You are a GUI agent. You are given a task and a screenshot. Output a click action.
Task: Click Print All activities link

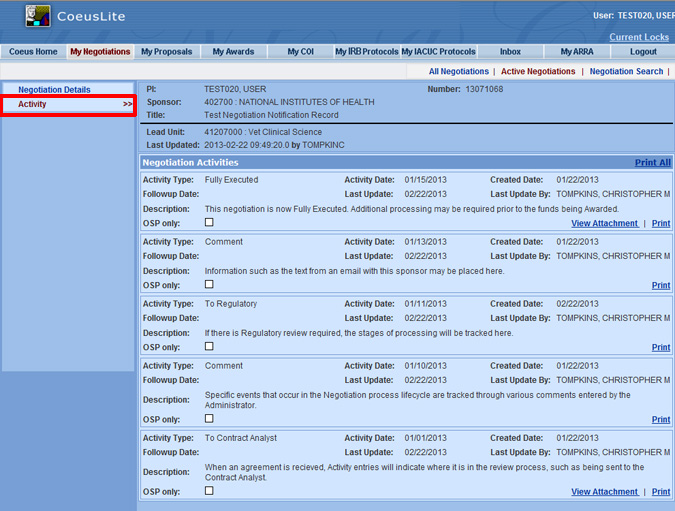[x=652, y=162]
